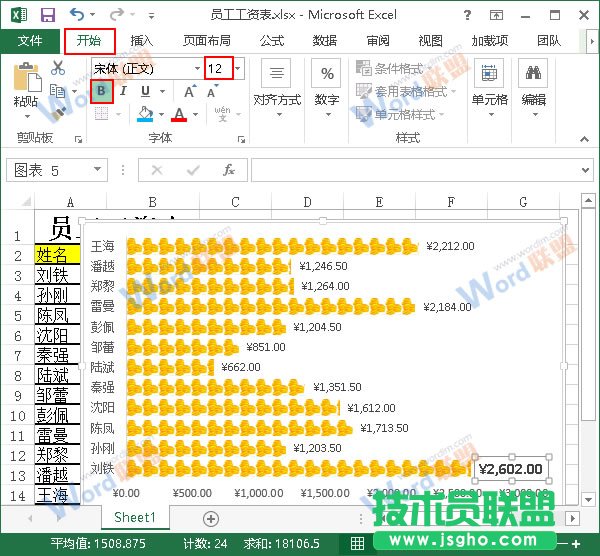The height and width of the screenshot is (556, 600).
Task: Open the Alignment group button
Action: [277, 88]
